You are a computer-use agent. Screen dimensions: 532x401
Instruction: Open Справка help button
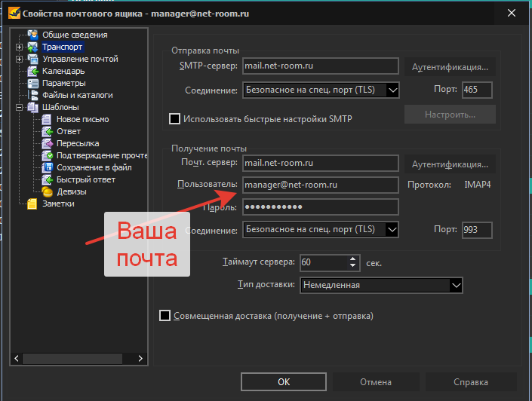tap(471, 382)
